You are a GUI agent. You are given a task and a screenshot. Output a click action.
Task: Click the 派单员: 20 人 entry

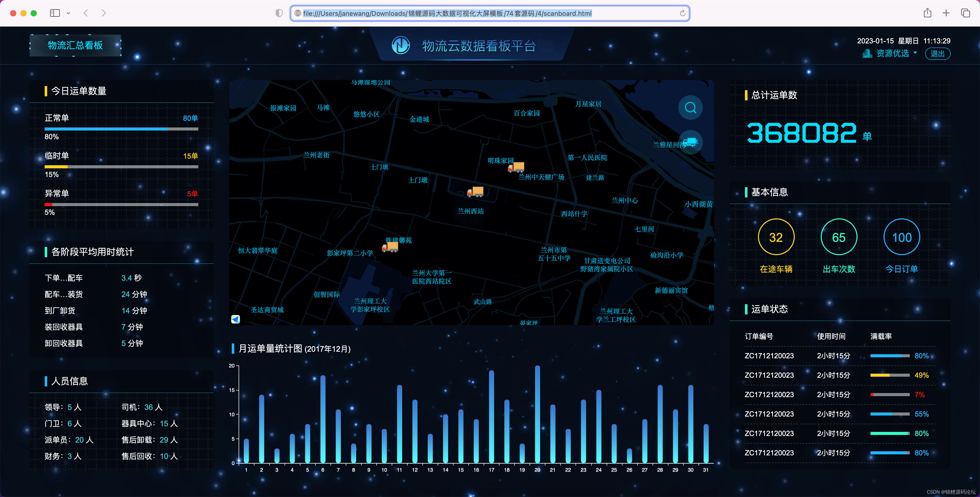(x=69, y=440)
